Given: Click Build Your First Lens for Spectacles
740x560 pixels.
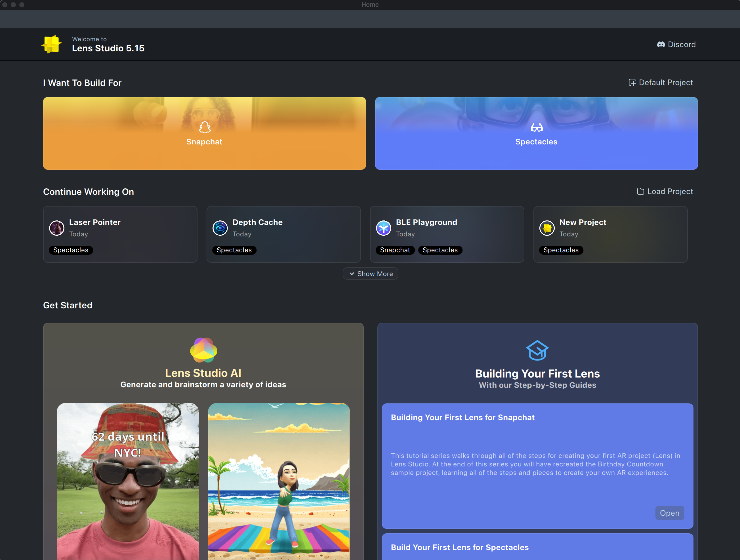Looking at the screenshot, I should tap(460, 547).
